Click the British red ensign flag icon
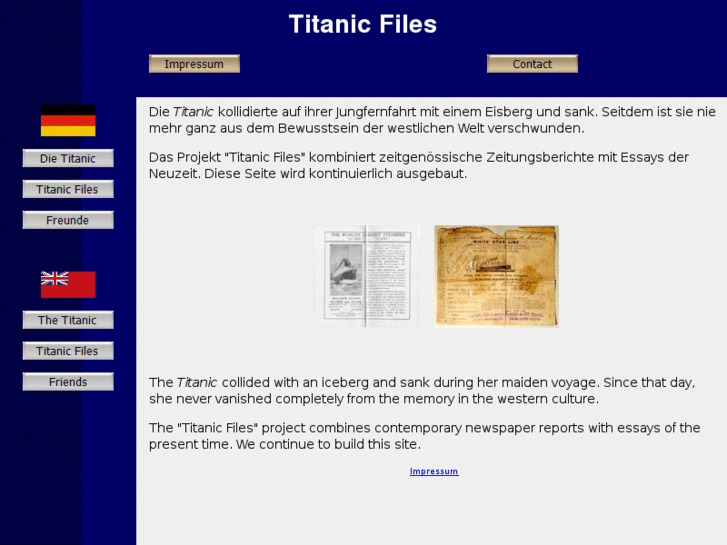The width and height of the screenshot is (727, 545). point(68,284)
